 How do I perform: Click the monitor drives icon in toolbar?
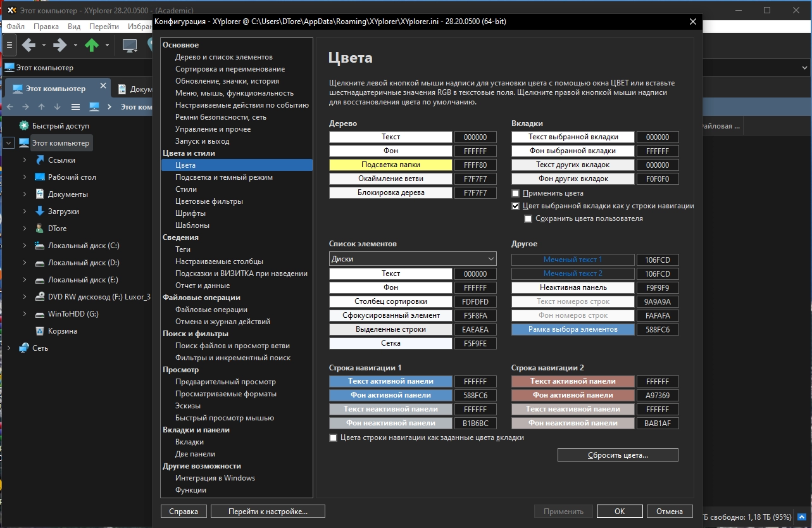pos(130,45)
